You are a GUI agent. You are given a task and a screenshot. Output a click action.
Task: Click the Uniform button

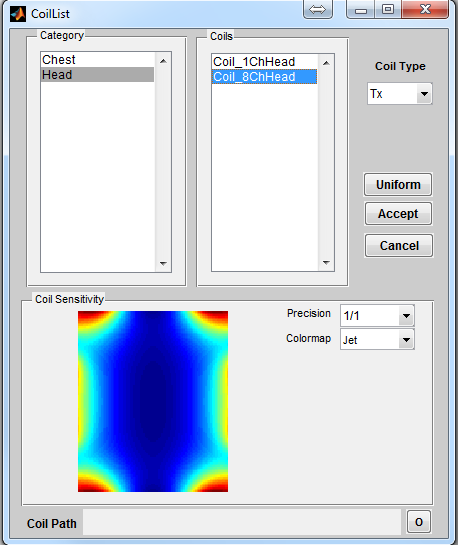coord(398,185)
